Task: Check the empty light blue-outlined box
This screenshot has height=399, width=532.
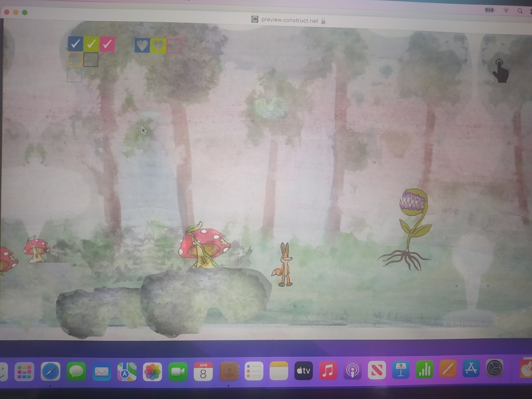Action: coord(75,76)
